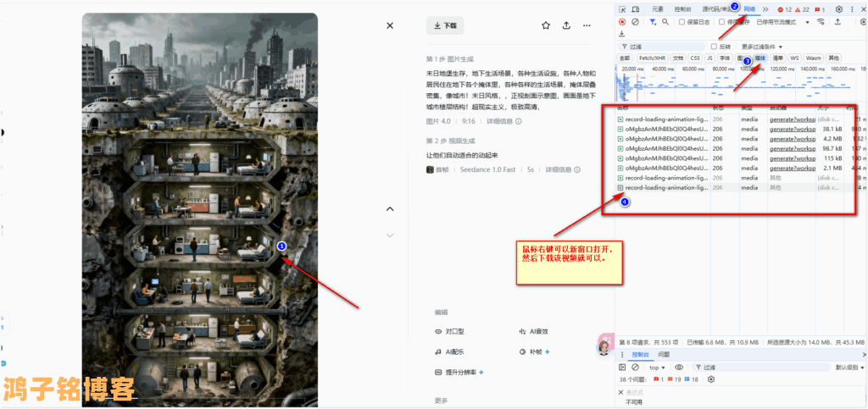Viewport: 868px width, 409px height.
Task: Click the 下载 download button
Action: pos(445,26)
